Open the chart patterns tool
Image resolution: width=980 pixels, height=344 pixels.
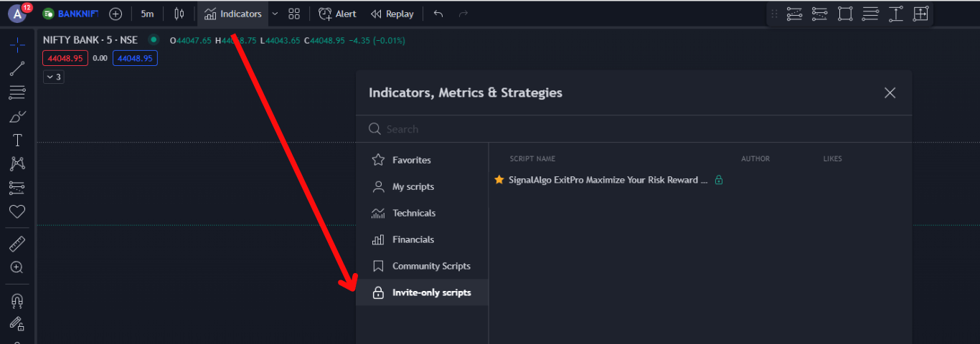(x=17, y=163)
